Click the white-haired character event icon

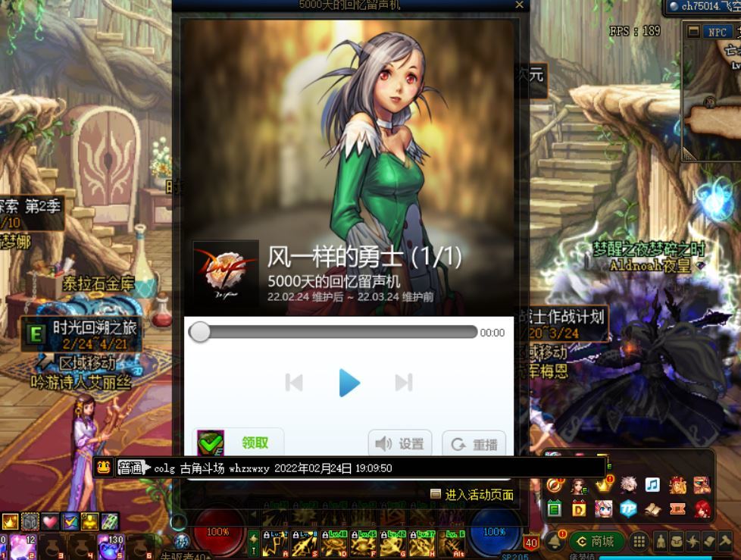coord(628,485)
